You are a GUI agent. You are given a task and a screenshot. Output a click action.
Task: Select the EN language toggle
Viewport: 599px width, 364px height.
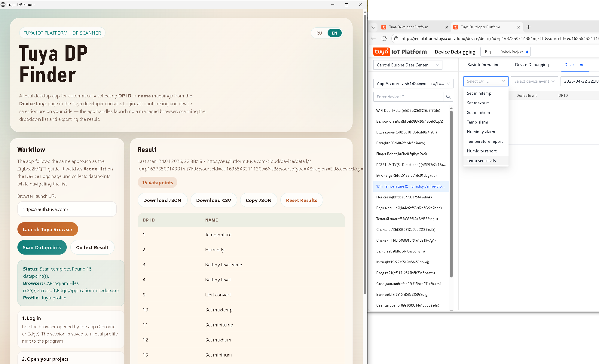click(x=334, y=33)
